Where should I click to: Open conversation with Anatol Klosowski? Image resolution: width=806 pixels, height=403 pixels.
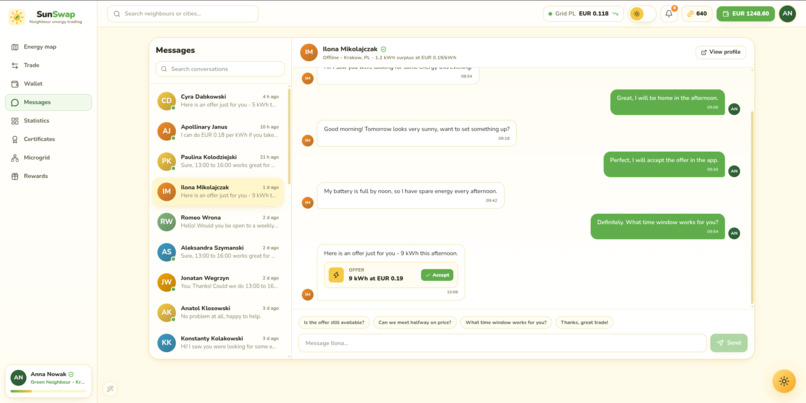(218, 313)
